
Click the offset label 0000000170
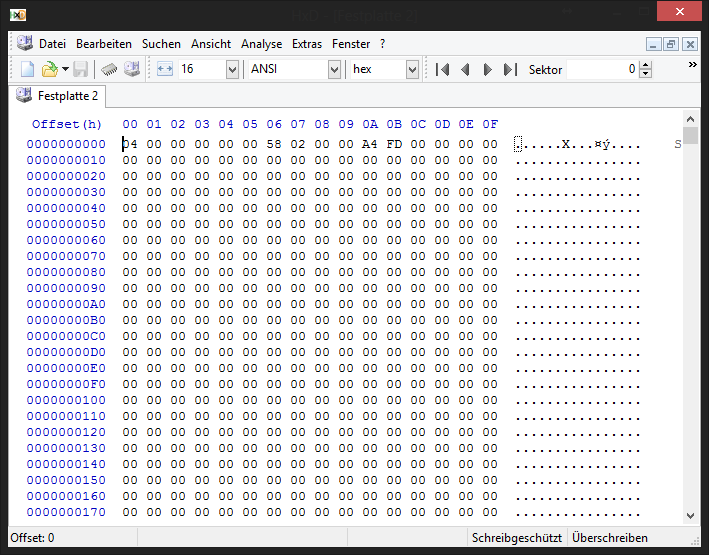66,512
